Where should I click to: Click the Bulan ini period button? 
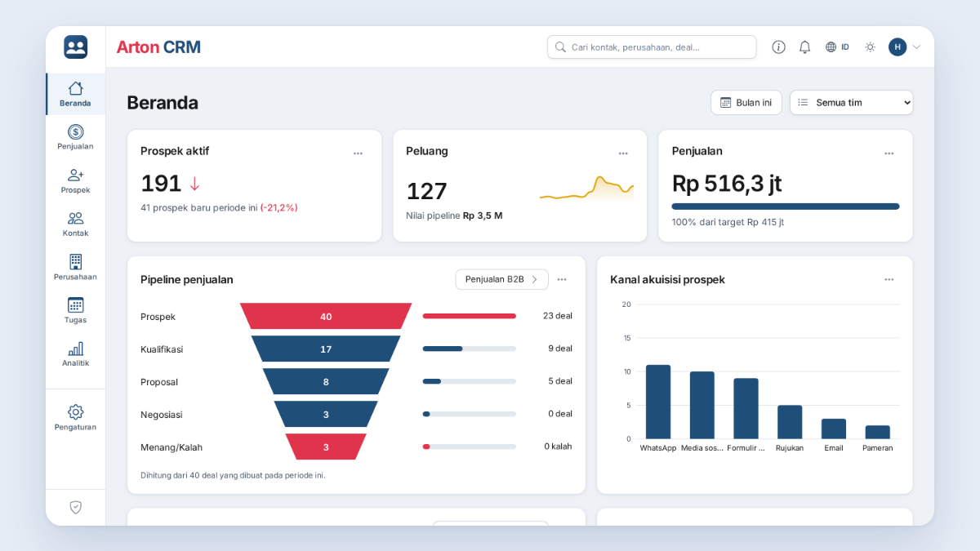tap(746, 102)
